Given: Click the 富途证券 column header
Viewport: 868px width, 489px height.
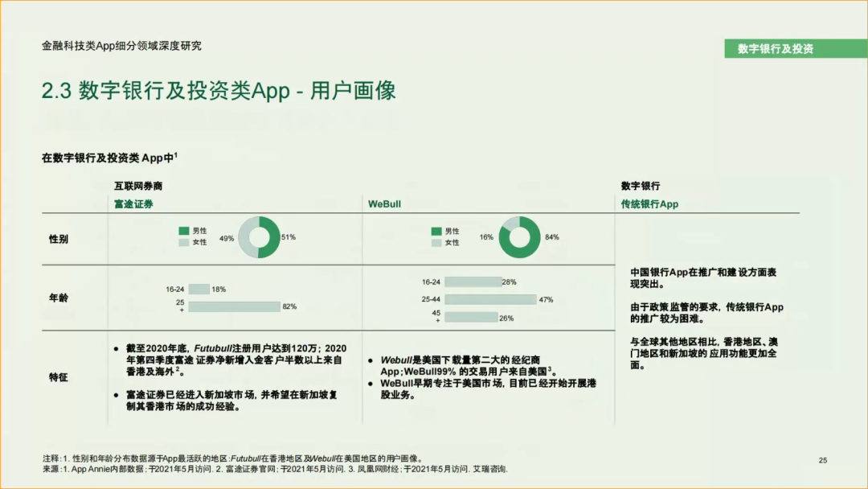Looking at the screenshot, I should [133, 203].
